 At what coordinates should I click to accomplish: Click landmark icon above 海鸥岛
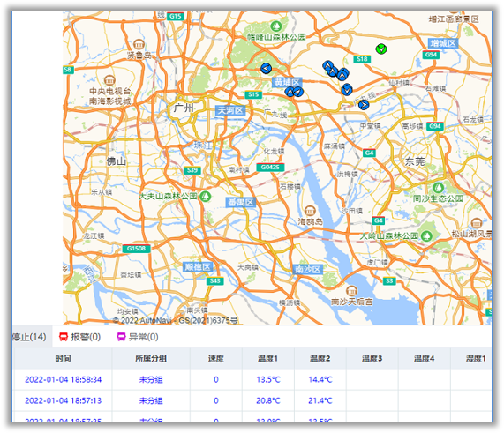pos(310,211)
